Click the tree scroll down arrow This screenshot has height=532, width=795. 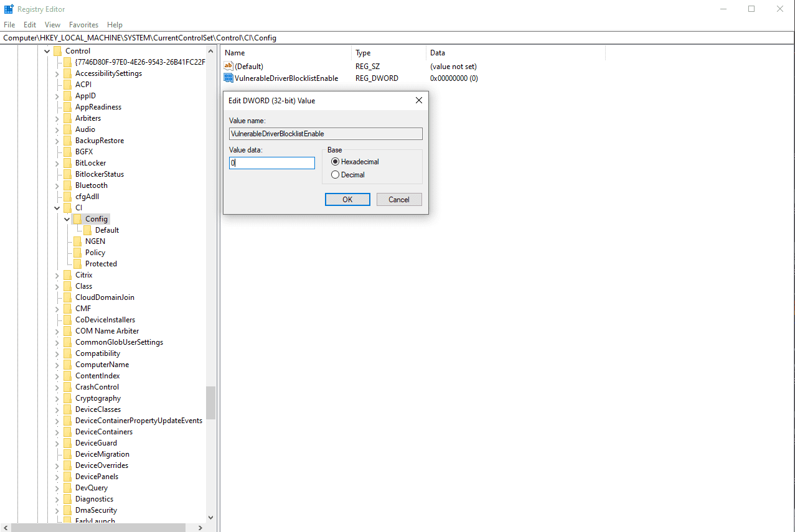(211, 517)
